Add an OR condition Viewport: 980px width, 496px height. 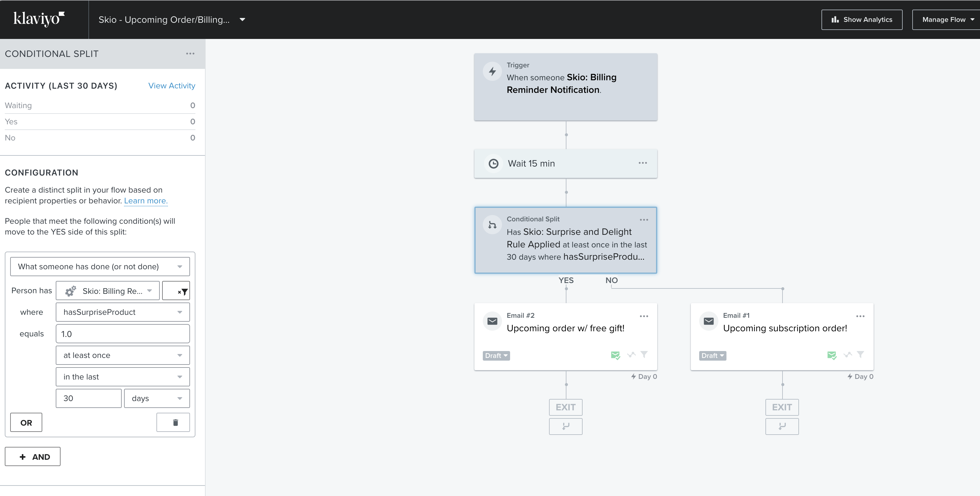pyautogui.click(x=26, y=423)
